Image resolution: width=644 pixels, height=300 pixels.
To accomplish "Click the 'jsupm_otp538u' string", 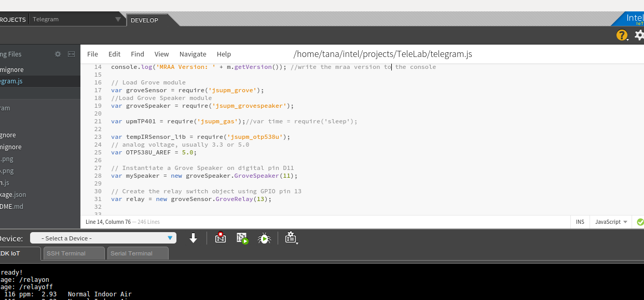I will 255,137.
